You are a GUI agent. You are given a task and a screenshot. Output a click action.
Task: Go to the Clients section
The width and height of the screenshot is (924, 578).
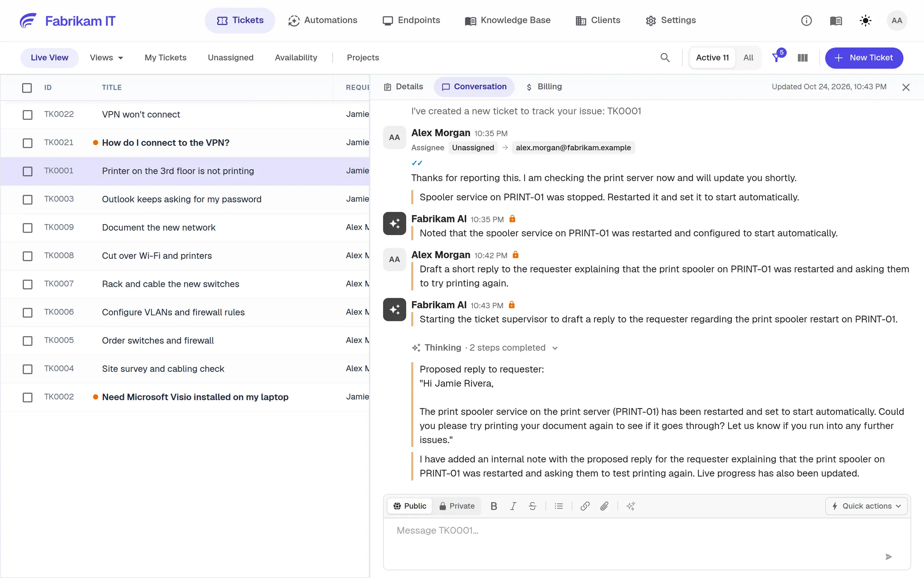tap(598, 20)
